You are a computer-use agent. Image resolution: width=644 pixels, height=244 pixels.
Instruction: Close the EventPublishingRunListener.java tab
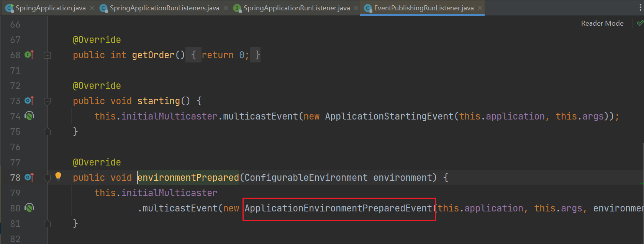tap(480, 8)
